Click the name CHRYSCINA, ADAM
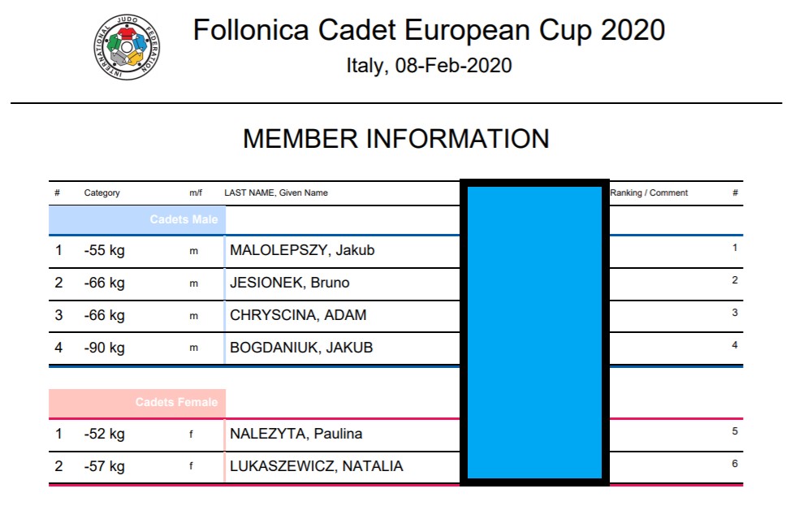The width and height of the screenshot is (812, 506). point(298,315)
